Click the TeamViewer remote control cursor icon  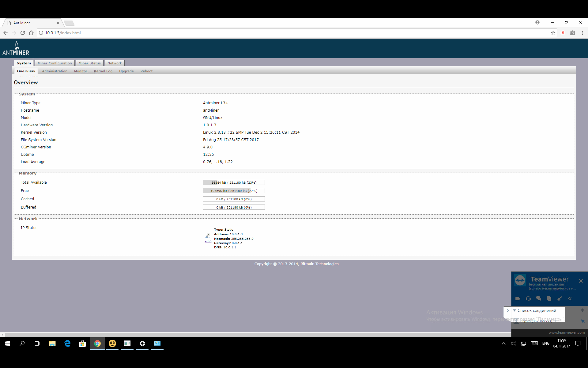pyautogui.click(x=583, y=321)
